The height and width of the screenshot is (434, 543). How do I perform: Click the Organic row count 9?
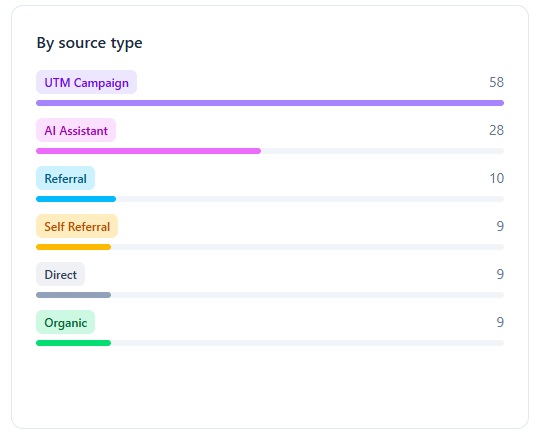[x=500, y=322]
